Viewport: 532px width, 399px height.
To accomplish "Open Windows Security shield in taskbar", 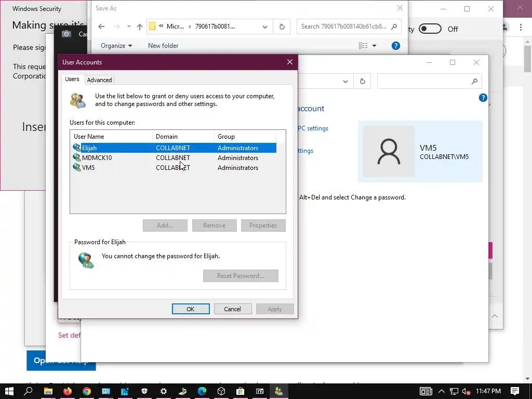I will tap(144, 391).
